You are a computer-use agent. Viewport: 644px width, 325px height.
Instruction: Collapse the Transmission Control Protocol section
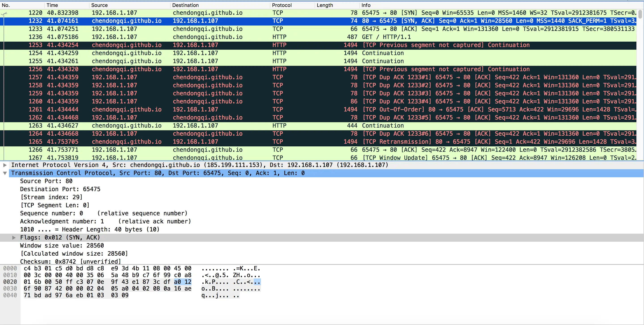[x=5, y=173]
